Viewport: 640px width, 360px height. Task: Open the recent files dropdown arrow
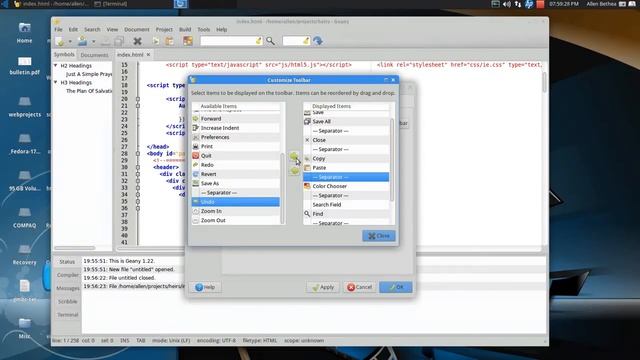(93, 42)
